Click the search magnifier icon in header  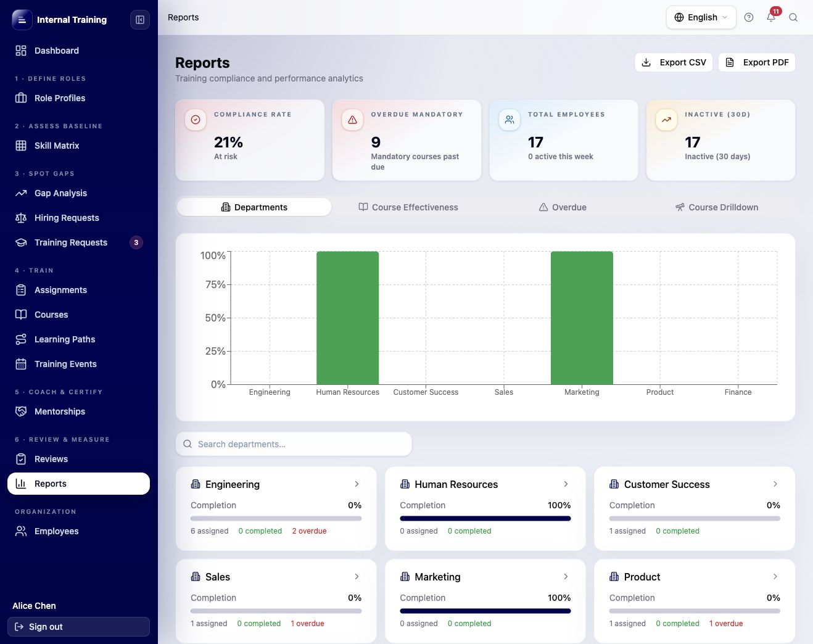(793, 17)
